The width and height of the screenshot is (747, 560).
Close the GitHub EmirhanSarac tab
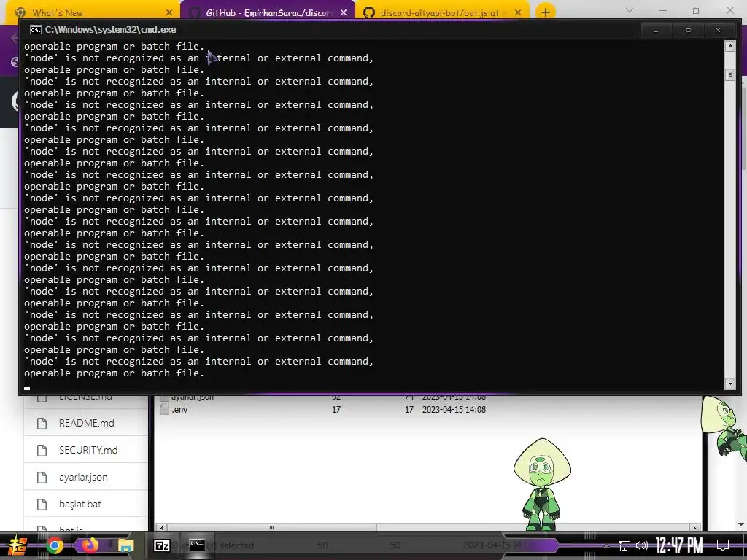pos(344,12)
